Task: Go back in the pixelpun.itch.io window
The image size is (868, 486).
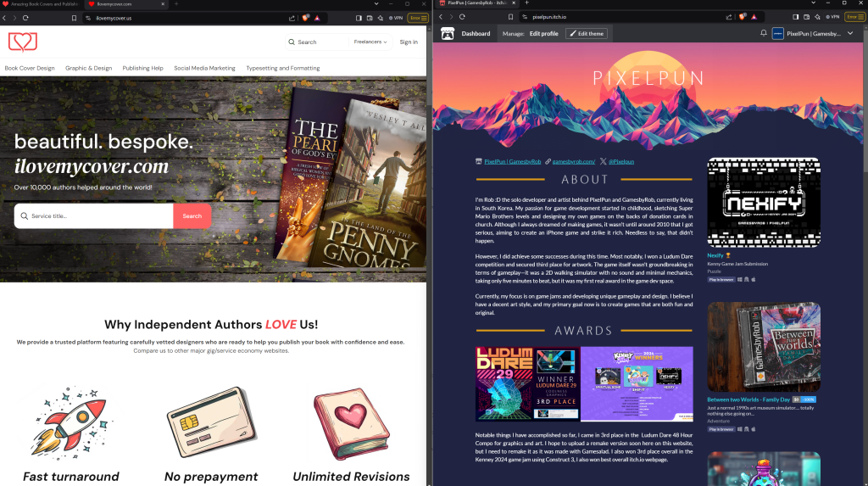Action: coord(441,17)
